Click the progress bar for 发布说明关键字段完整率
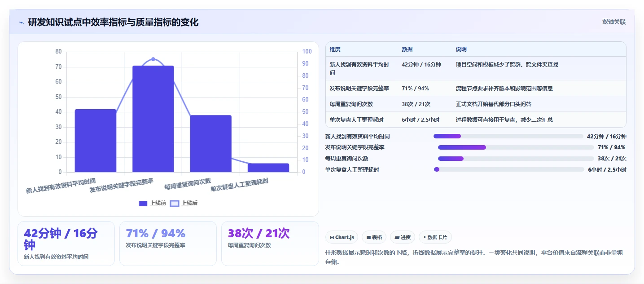This screenshot has width=644, height=284. (x=516, y=147)
